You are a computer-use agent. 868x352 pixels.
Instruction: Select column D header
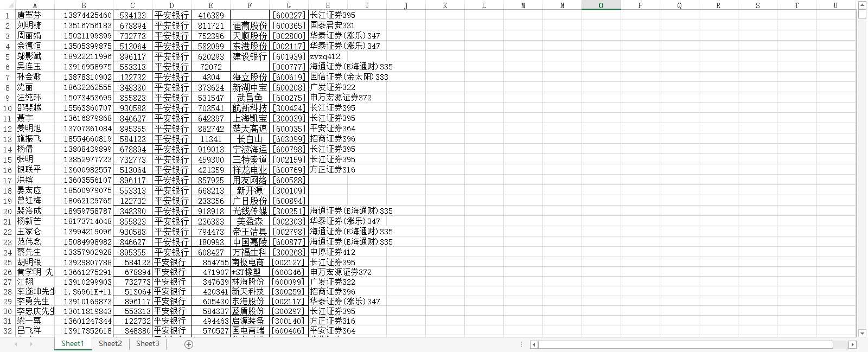171,5
